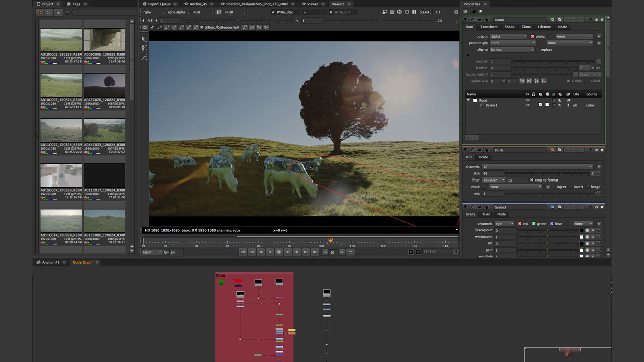Jump to the last frame

tap(315, 252)
